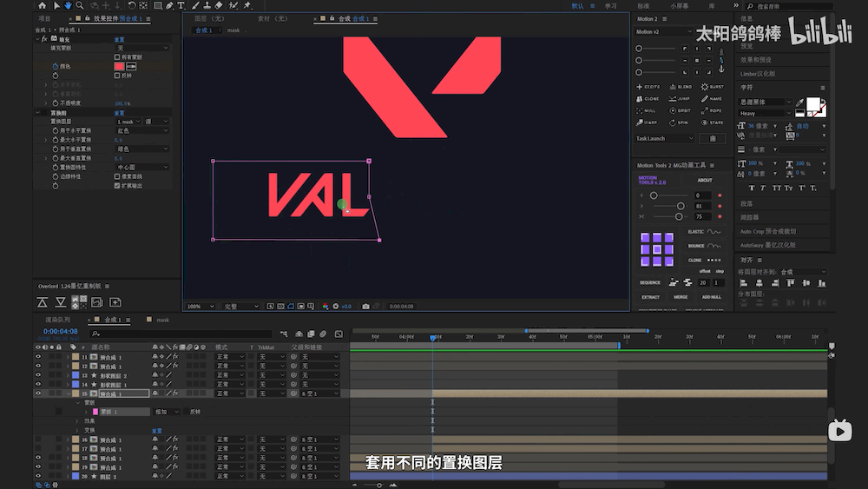
Task: Hide layer 20 图层 2 with eye icon
Action: (38, 476)
